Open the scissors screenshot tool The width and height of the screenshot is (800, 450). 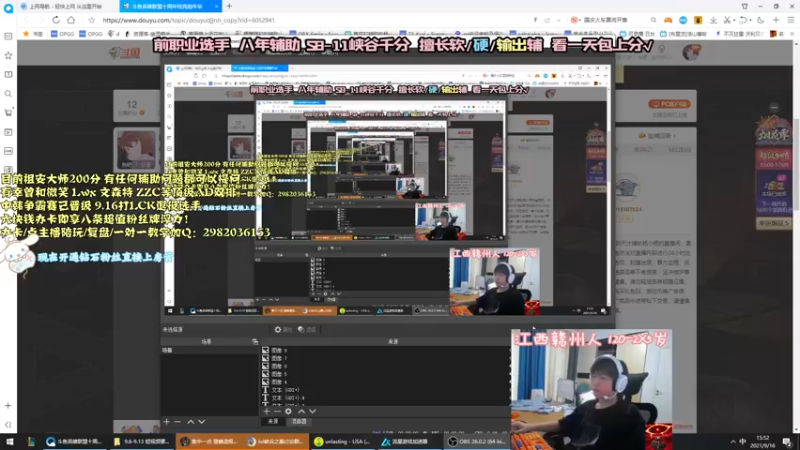point(727,20)
